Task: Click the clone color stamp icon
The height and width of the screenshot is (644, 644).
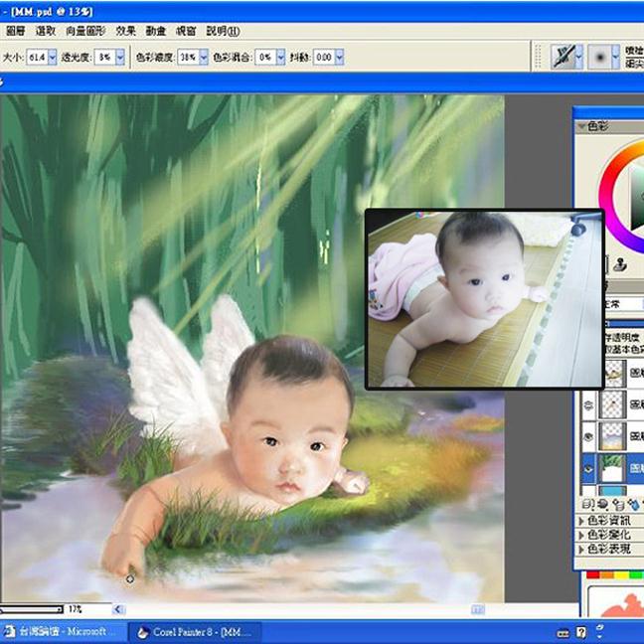Action: point(619,264)
